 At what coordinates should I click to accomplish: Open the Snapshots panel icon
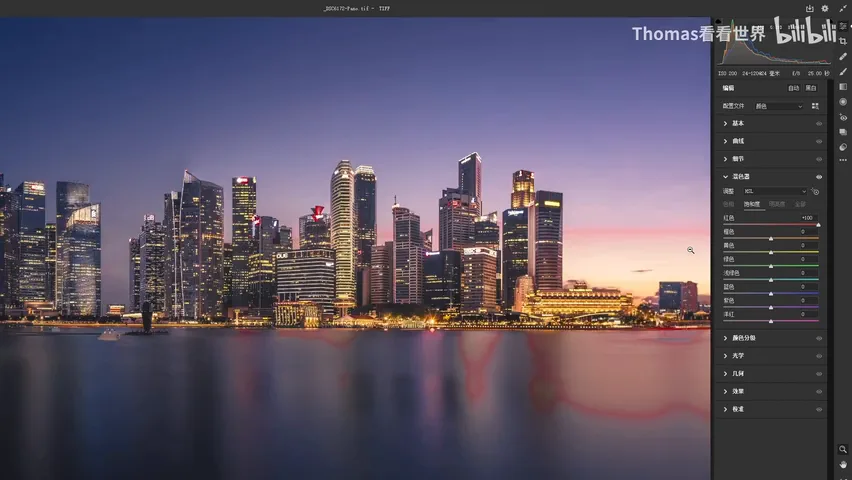pyautogui.click(x=843, y=132)
